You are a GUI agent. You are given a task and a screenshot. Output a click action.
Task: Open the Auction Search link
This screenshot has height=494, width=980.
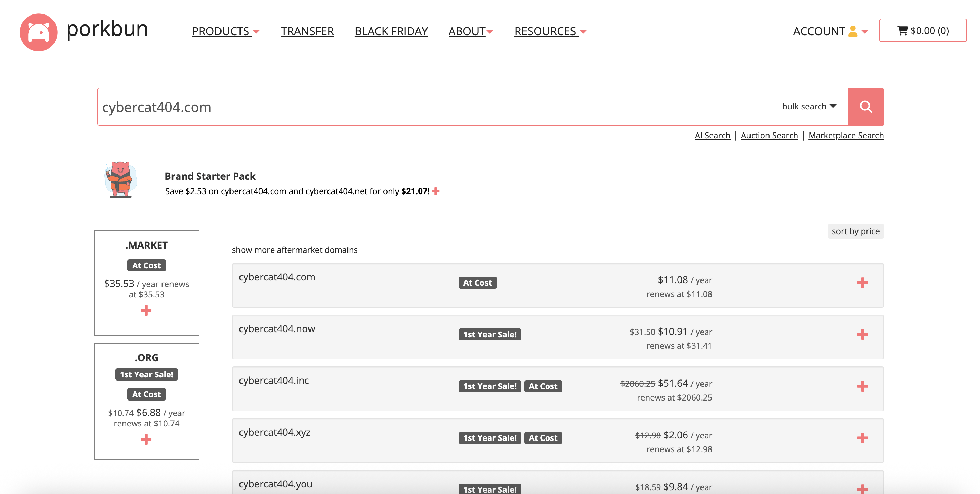(769, 135)
